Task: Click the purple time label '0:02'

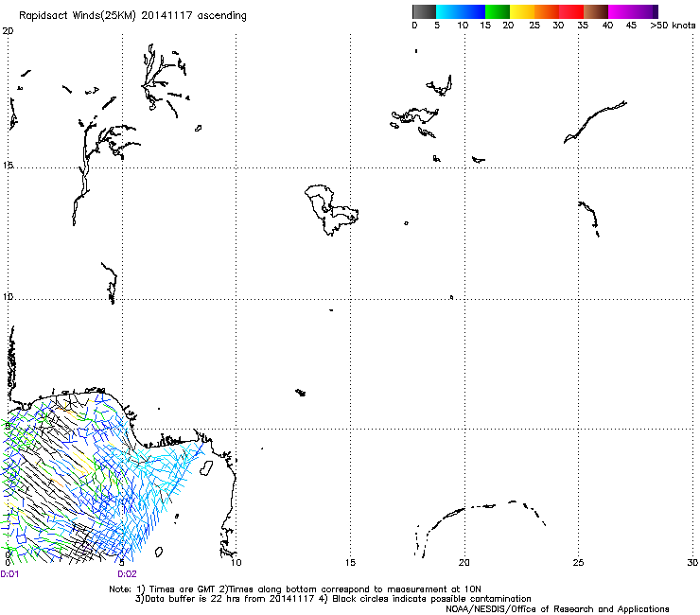Action: [128, 574]
